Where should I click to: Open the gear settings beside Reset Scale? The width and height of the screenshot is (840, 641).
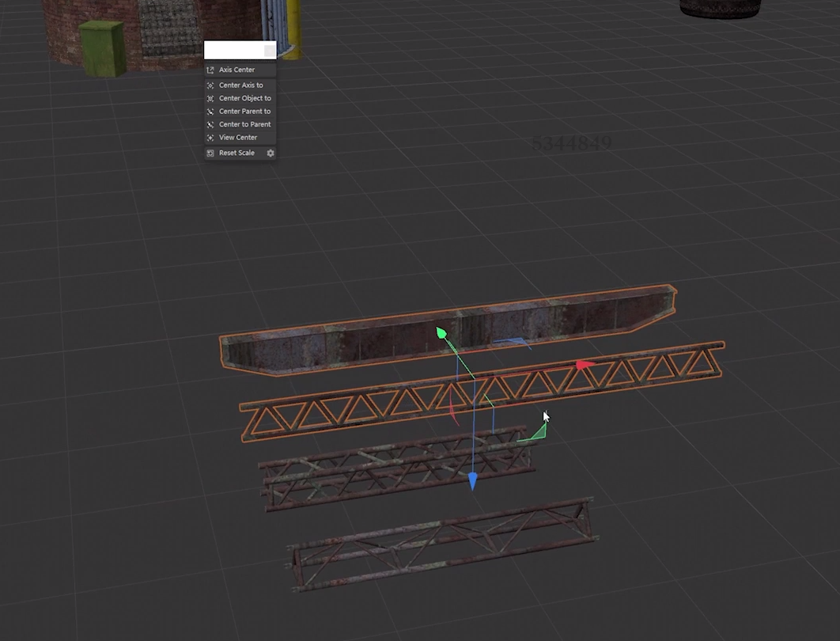[x=271, y=153]
